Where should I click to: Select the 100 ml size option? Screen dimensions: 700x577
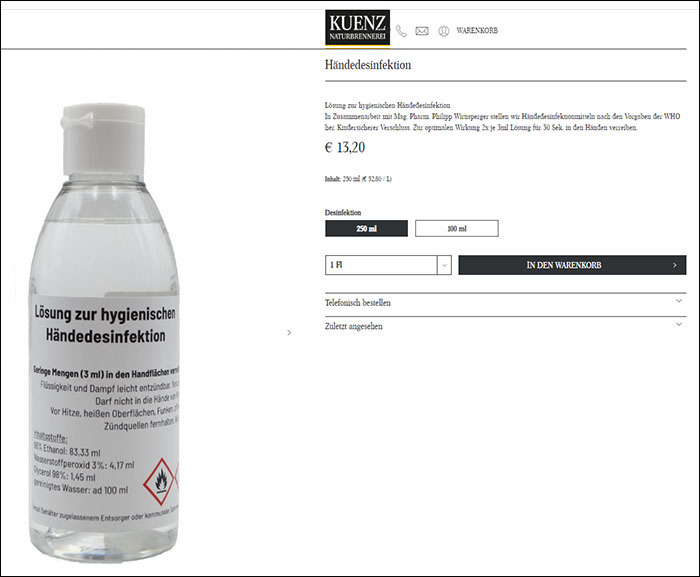point(457,228)
